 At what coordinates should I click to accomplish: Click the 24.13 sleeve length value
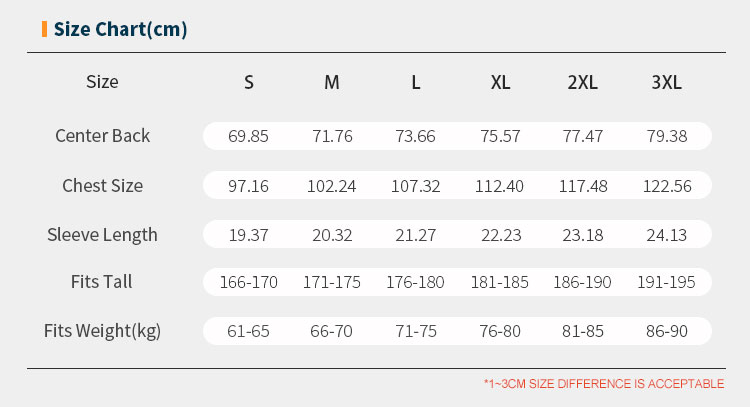tap(666, 235)
